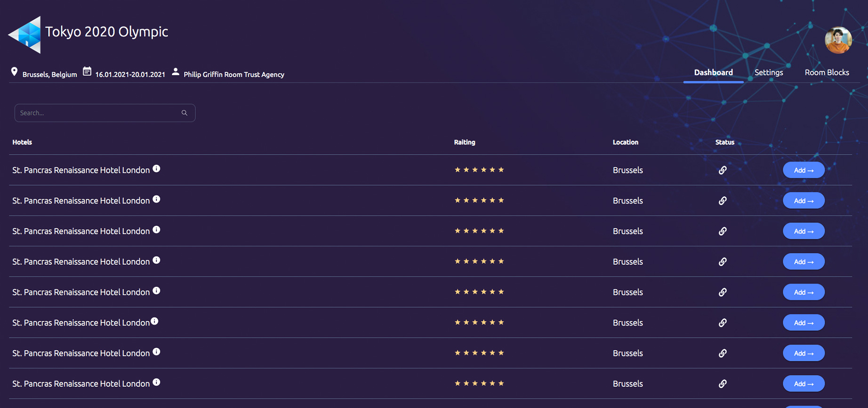
Task: Click the Hotels column header
Action: point(22,142)
